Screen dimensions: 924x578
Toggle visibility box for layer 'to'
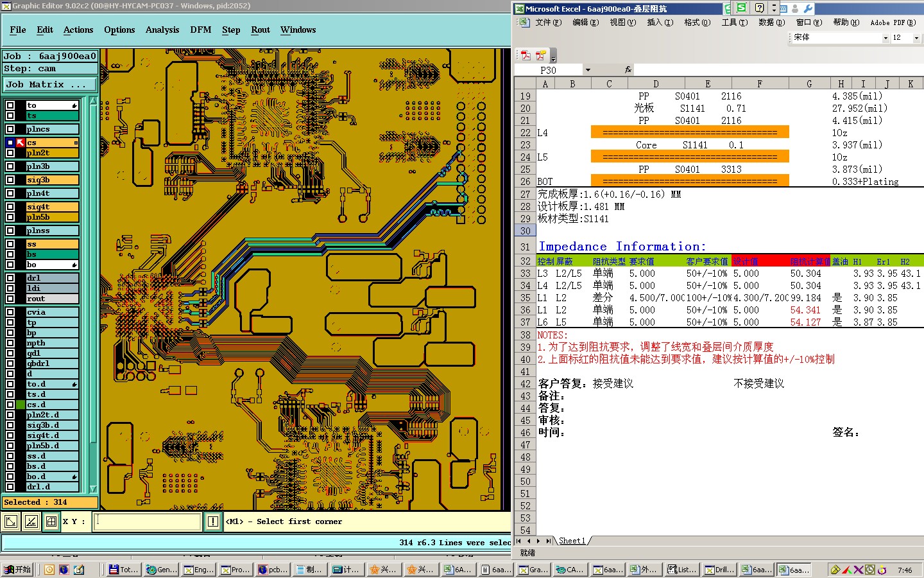point(10,105)
